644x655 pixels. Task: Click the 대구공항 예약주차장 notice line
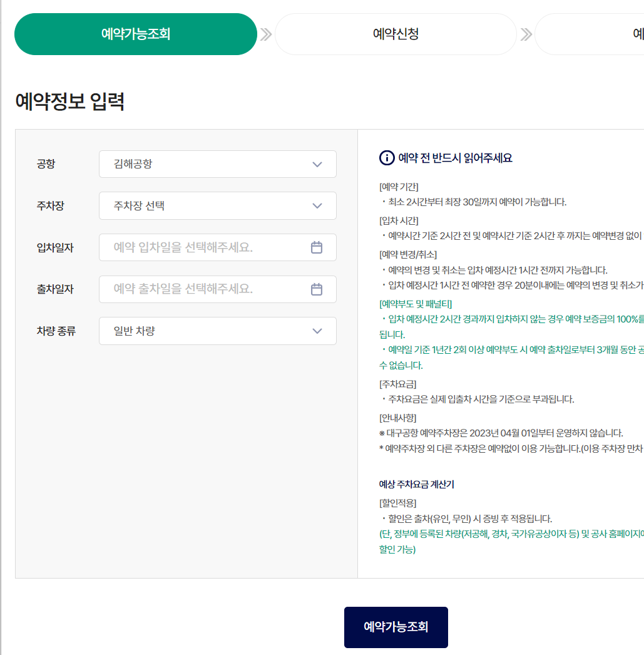(x=501, y=433)
